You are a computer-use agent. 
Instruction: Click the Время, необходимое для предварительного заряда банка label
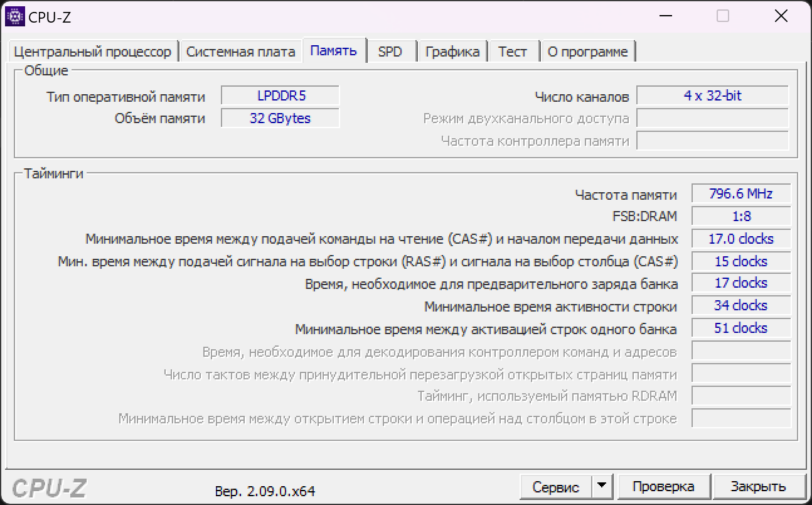point(491,284)
